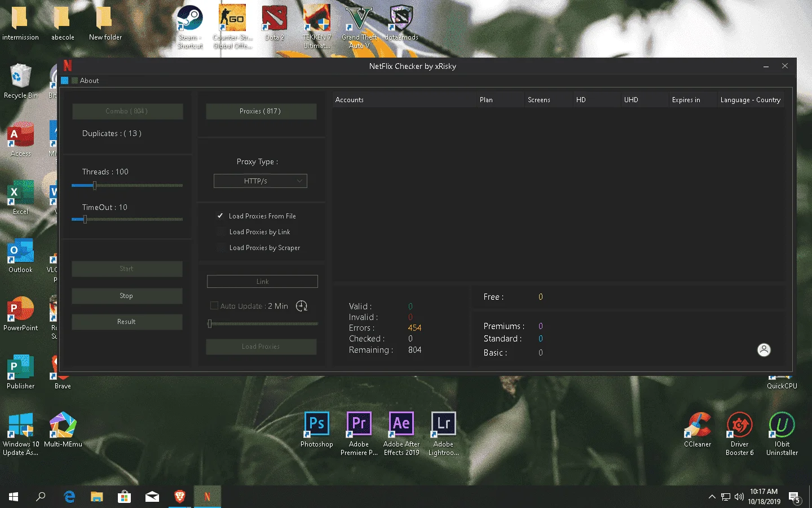Screen dimensions: 812x508
Task: Click the Screens column header
Action: click(x=549, y=100)
